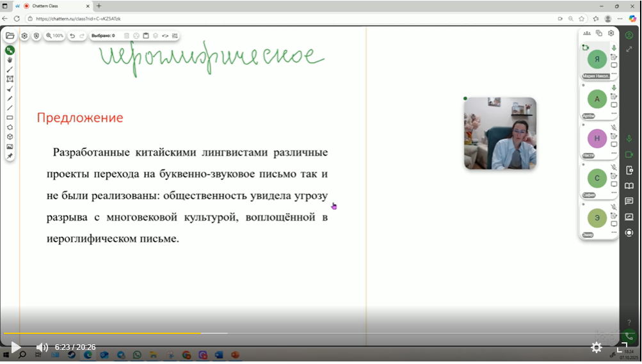The height and width of the screenshot is (364, 642).
Task: Select the text box tool
Action: click(x=10, y=79)
